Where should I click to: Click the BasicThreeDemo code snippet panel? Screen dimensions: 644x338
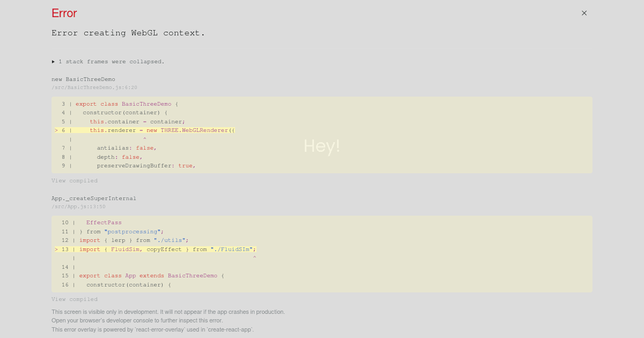(322, 135)
